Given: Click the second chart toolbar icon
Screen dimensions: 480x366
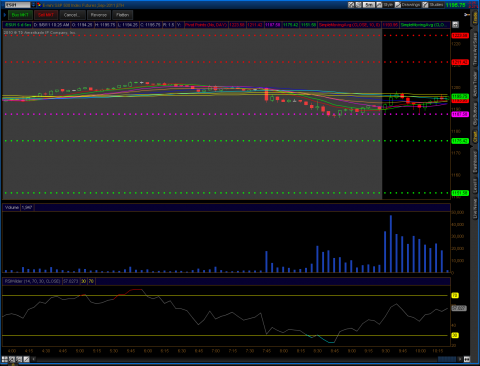Looking at the screenshot, I should pyautogui.click(x=358, y=5).
